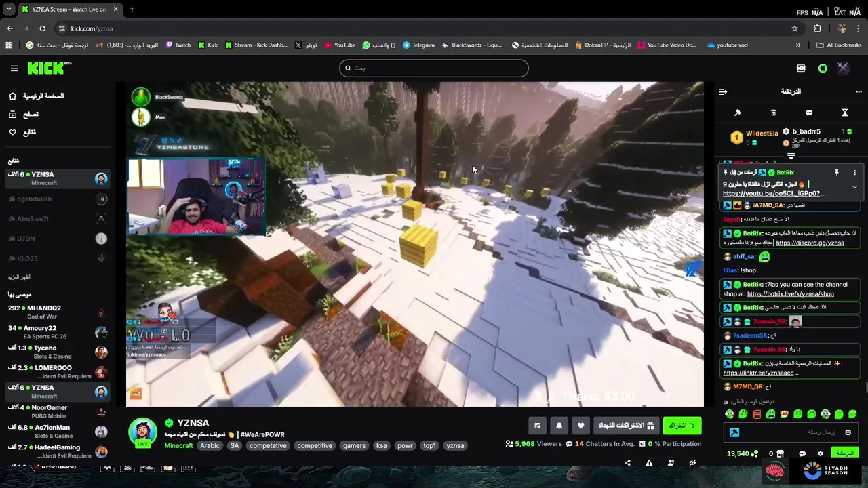Open the Telegram bookmark

418,45
